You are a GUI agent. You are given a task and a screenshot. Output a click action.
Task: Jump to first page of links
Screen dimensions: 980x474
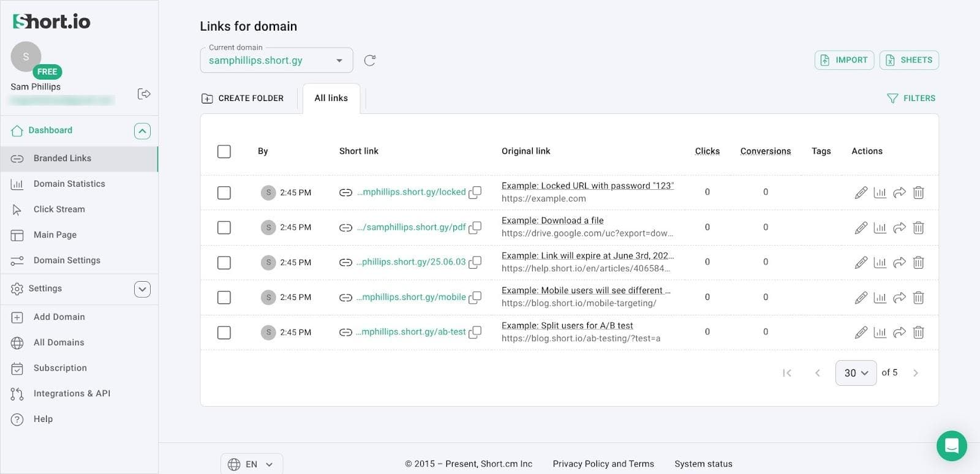[x=787, y=373]
